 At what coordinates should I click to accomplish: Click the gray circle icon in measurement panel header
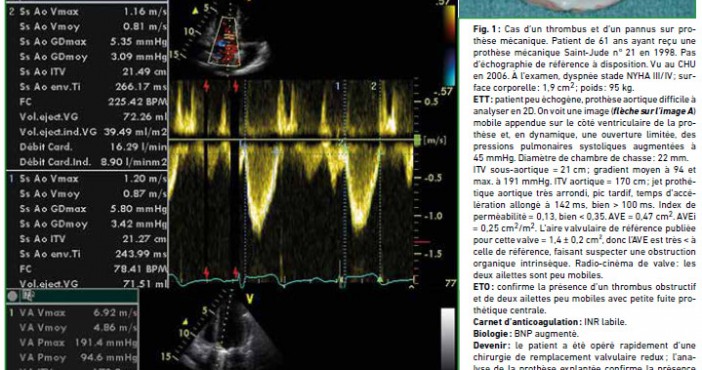coord(13,296)
